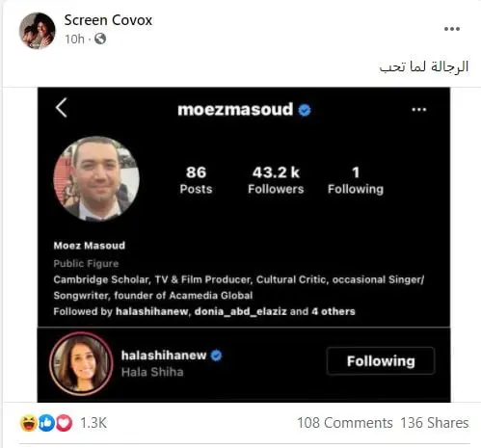Click the 10h post timestamp

[74, 40]
